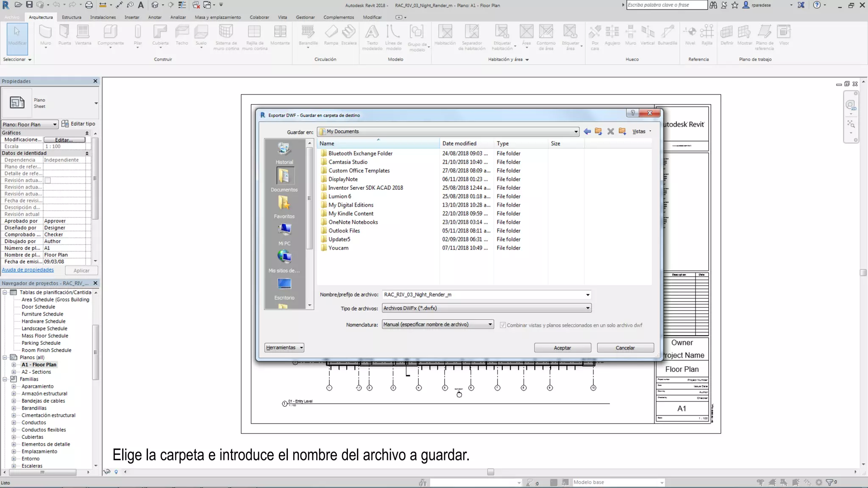The height and width of the screenshot is (488, 868).
Task: Click Editar tipo button
Action: click(x=79, y=124)
